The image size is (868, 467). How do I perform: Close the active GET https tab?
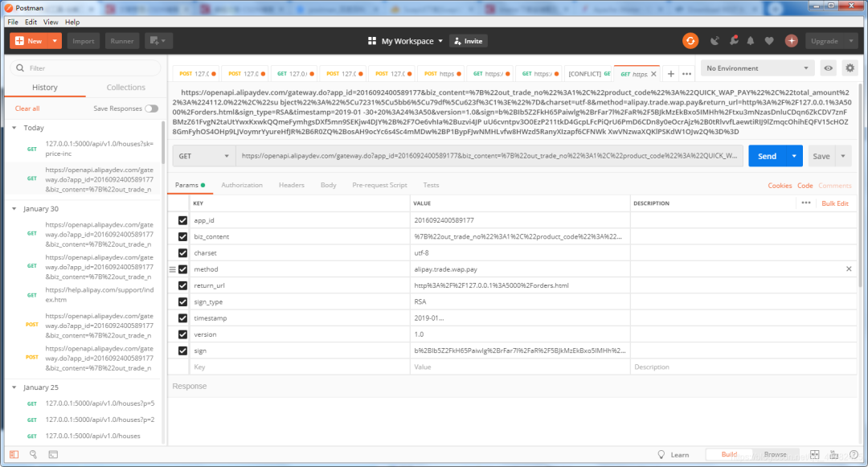(653, 74)
